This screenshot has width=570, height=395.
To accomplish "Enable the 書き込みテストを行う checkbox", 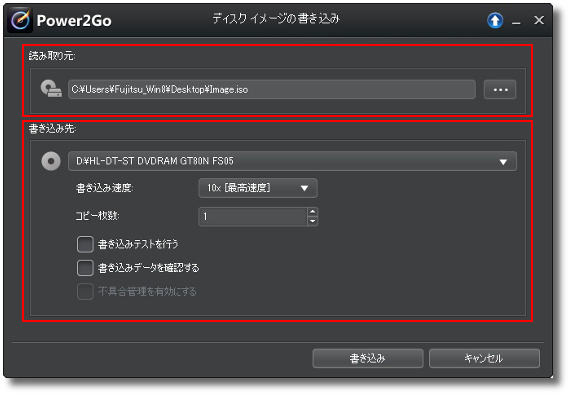I will tap(85, 244).
